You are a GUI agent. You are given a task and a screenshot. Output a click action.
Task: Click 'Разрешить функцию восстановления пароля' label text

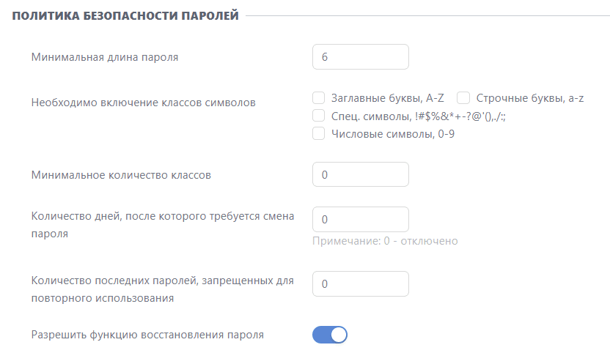click(x=147, y=335)
